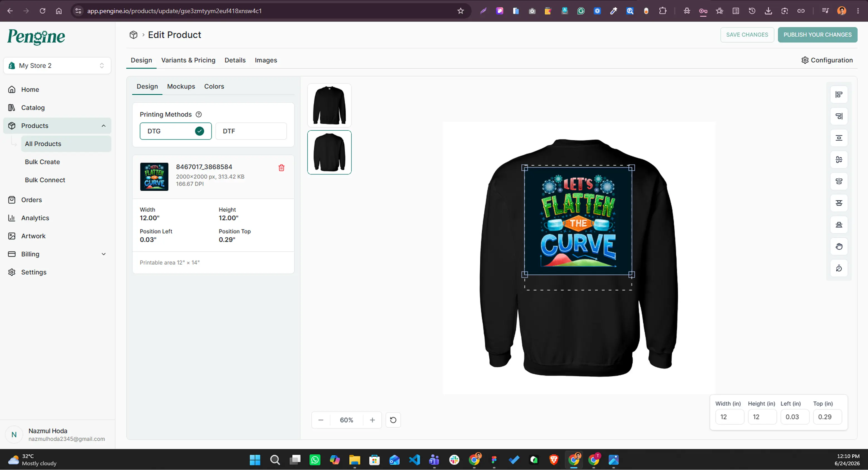
Task: Reset zoom with the circular arrow button
Action: pos(393,420)
